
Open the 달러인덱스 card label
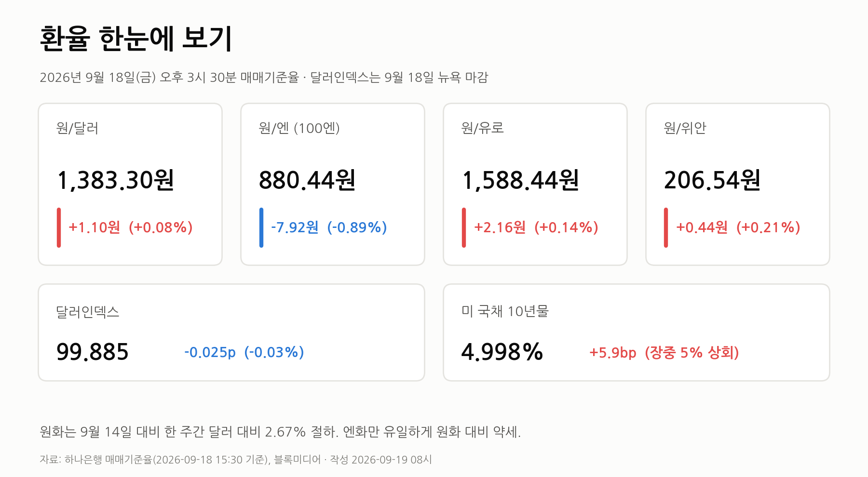(x=88, y=312)
